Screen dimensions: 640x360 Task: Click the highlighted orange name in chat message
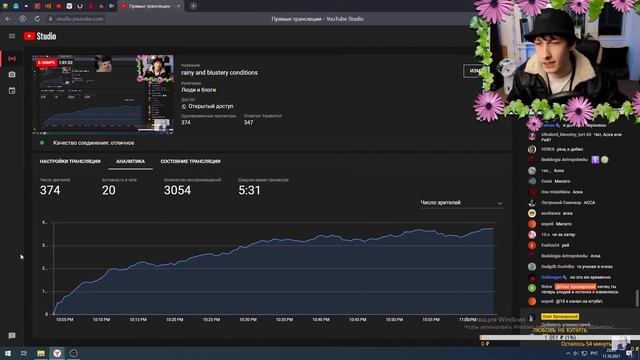click(x=575, y=287)
